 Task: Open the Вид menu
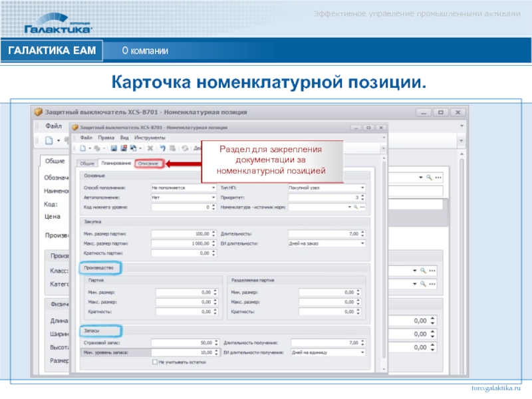click(x=124, y=138)
